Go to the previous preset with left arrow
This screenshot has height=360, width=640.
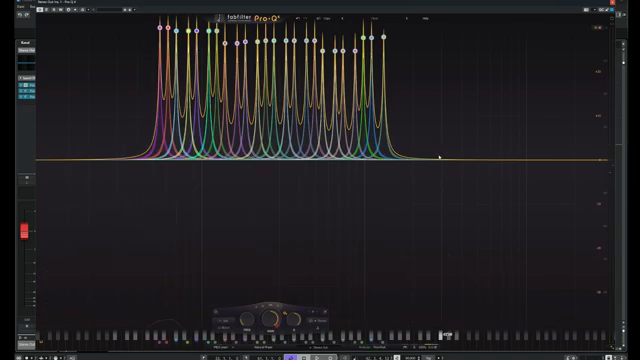(342, 18)
